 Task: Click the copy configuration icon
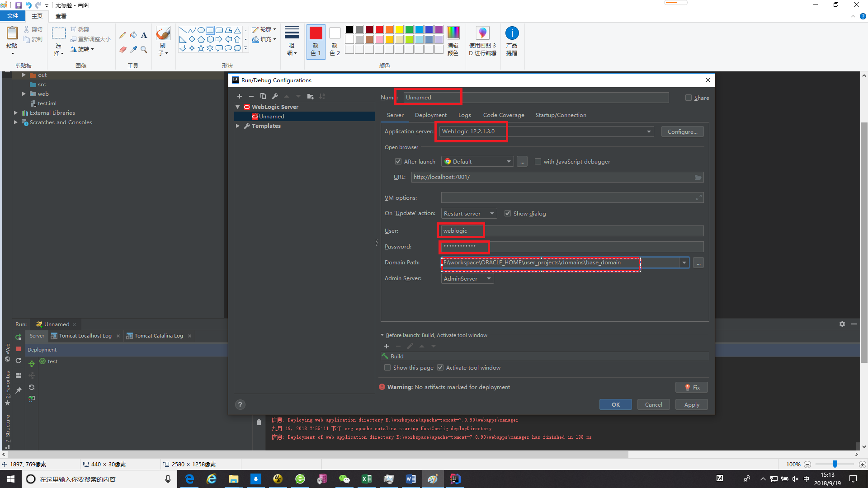[263, 96]
